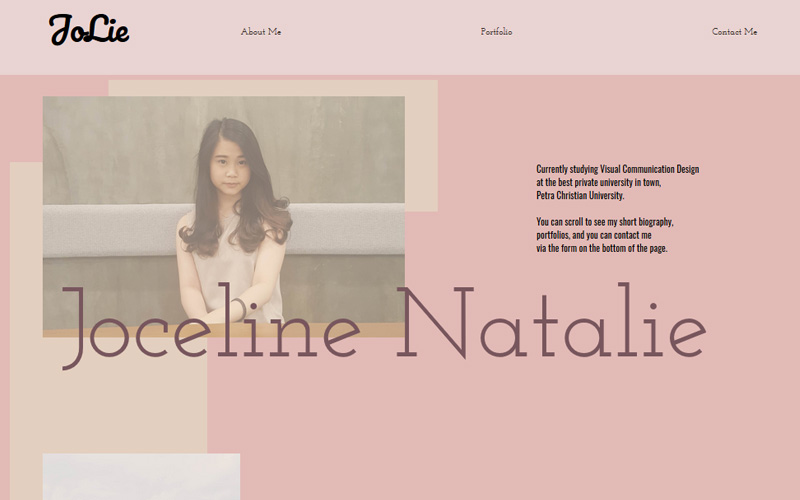Click the "You can scroll to see" line
Image resolution: width=800 pixels, height=500 pixels.
tap(604, 222)
